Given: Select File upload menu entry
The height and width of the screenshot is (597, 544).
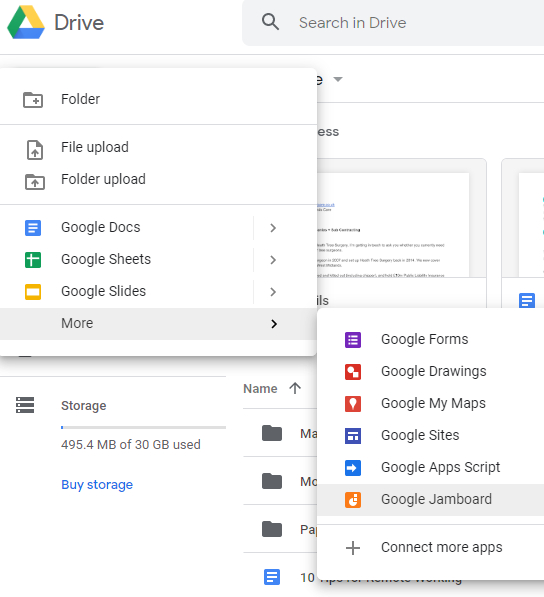Looking at the screenshot, I should click(x=158, y=147).
